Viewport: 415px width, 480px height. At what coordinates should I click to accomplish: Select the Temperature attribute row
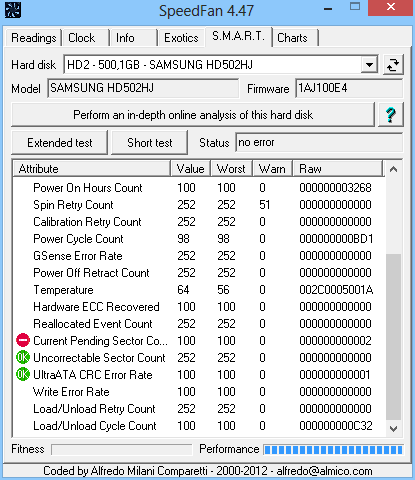coord(199,290)
